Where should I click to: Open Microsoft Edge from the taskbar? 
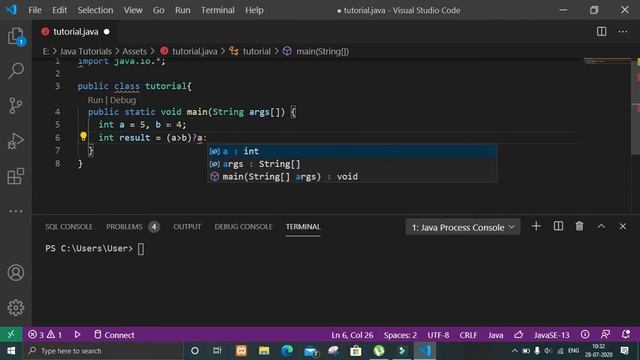[287, 351]
